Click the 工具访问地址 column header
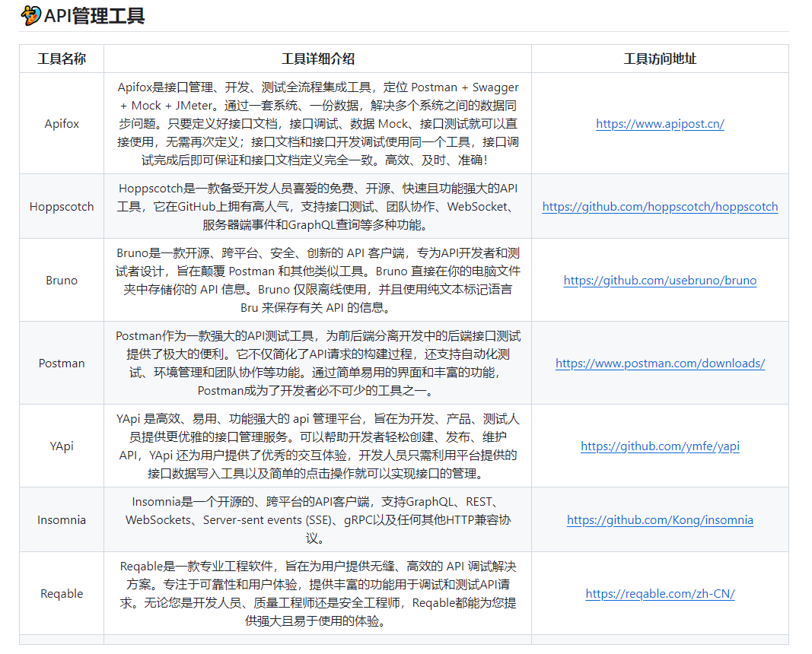The width and height of the screenshot is (812, 654). (x=660, y=59)
